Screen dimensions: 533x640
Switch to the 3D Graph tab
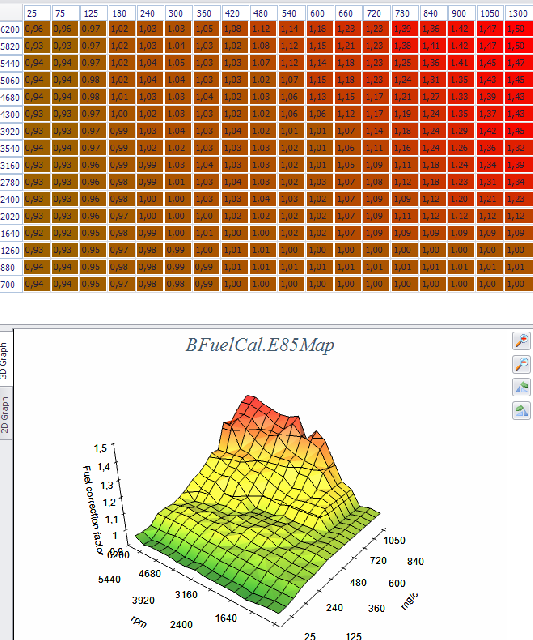(x=5, y=358)
